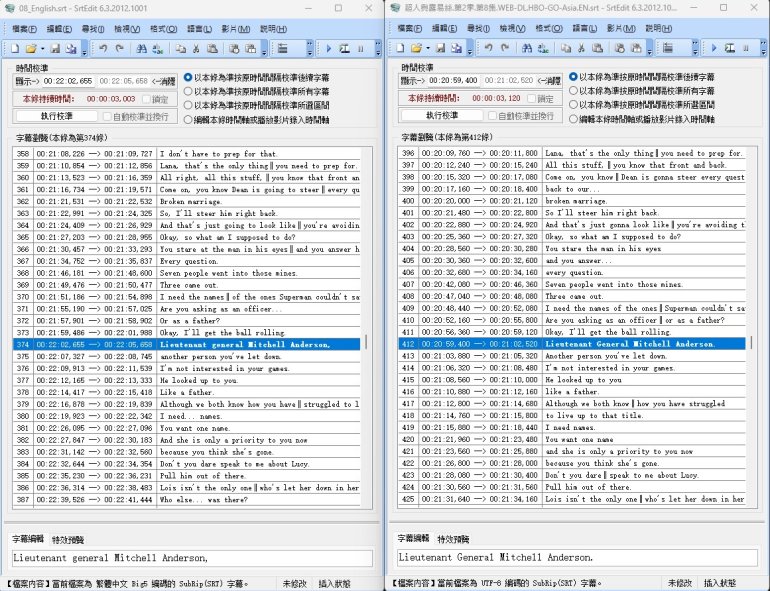Click Replace icon in left window toolbar
This screenshot has height=591, width=770.
(x=158, y=49)
